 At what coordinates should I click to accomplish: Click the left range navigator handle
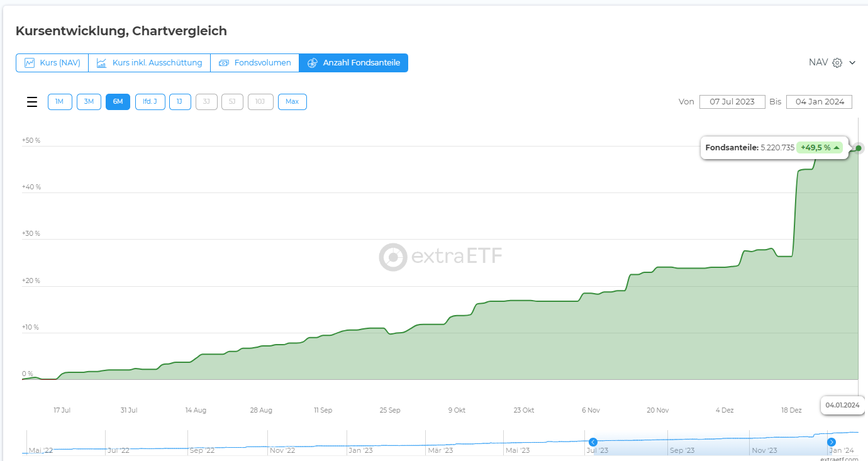pos(593,442)
